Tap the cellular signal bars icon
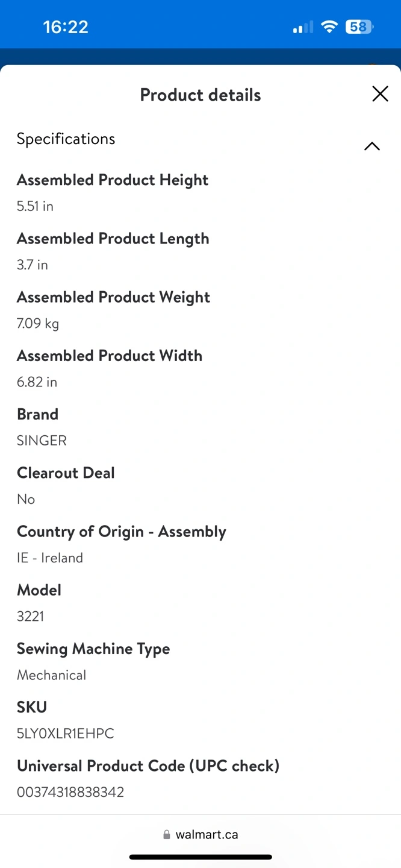The width and height of the screenshot is (401, 868). pyautogui.click(x=303, y=27)
